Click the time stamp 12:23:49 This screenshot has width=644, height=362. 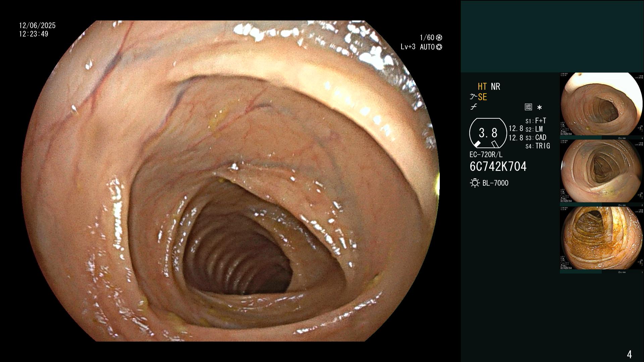pyautogui.click(x=34, y=34)
